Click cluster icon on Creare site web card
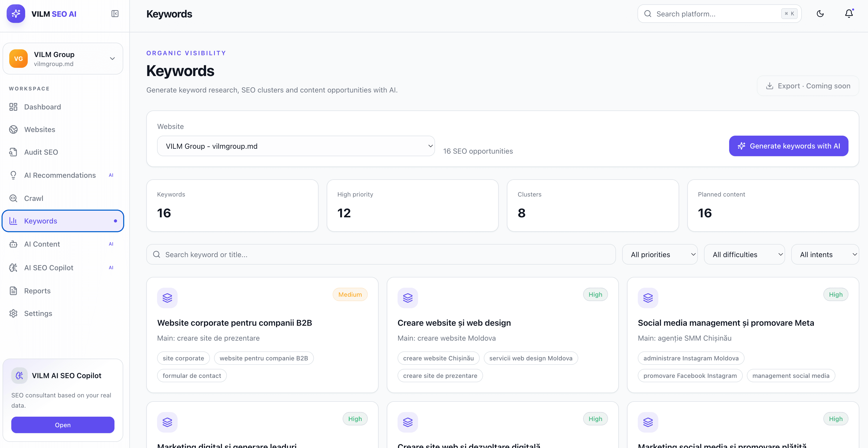This screenshot has height=448, width=868. coord(408,422)
